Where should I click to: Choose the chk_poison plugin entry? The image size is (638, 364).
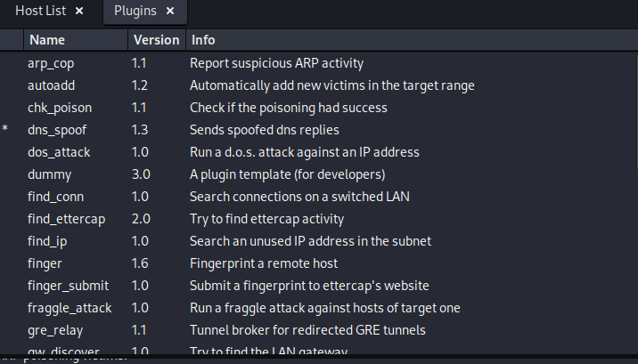pyautogui.click(x=317, y=108)
